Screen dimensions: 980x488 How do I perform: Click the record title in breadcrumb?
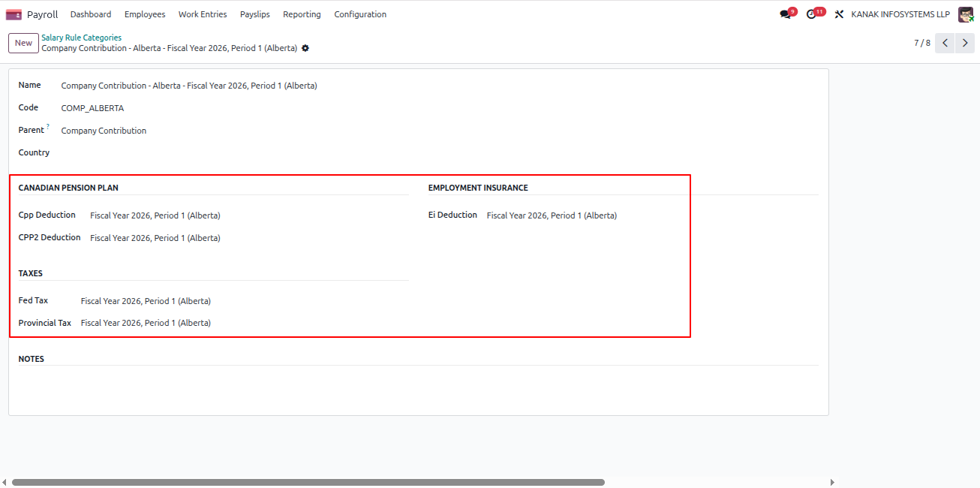(170, 48)
